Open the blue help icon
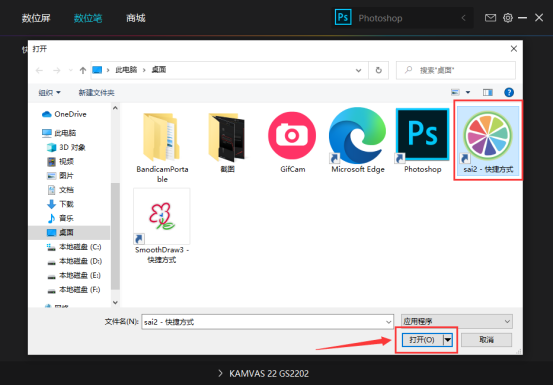The width and height of the screenshot is (554, 386). (509, 93)
